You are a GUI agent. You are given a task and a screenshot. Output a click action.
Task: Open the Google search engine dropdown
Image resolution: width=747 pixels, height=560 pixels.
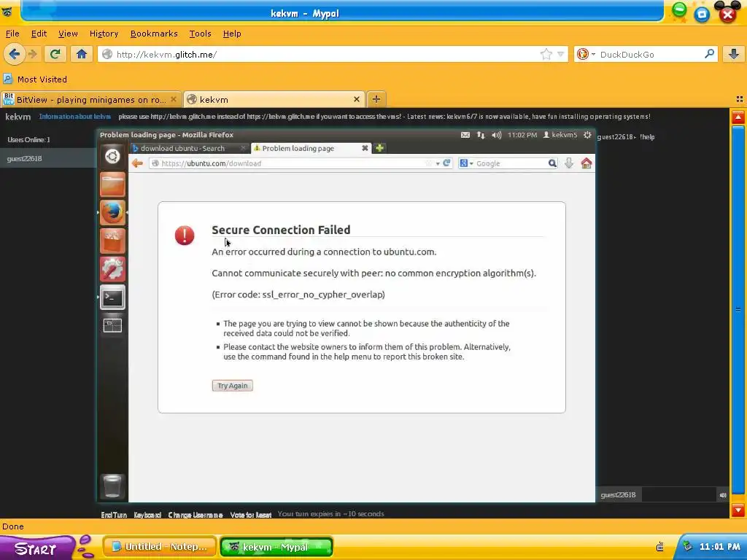click(466, 163)
